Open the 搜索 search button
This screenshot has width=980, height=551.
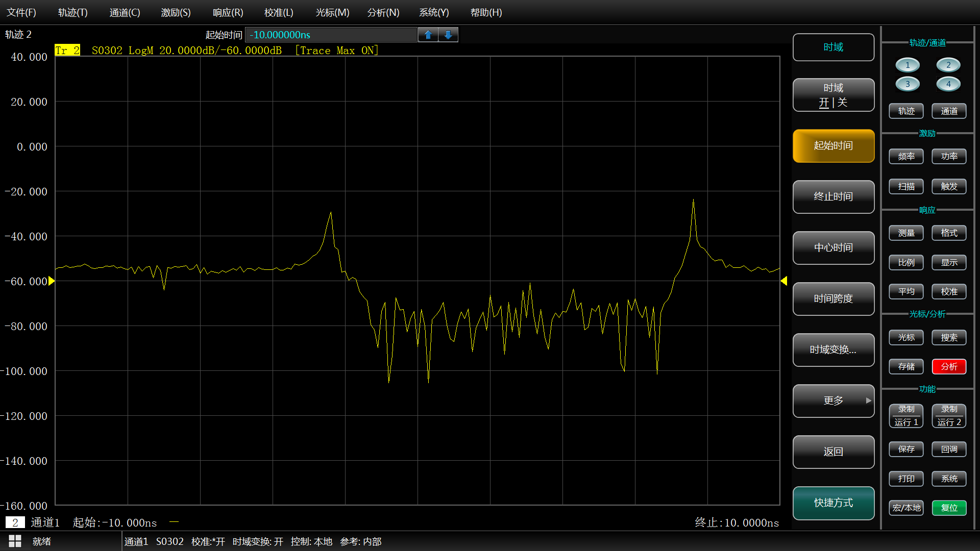(949, 338)
